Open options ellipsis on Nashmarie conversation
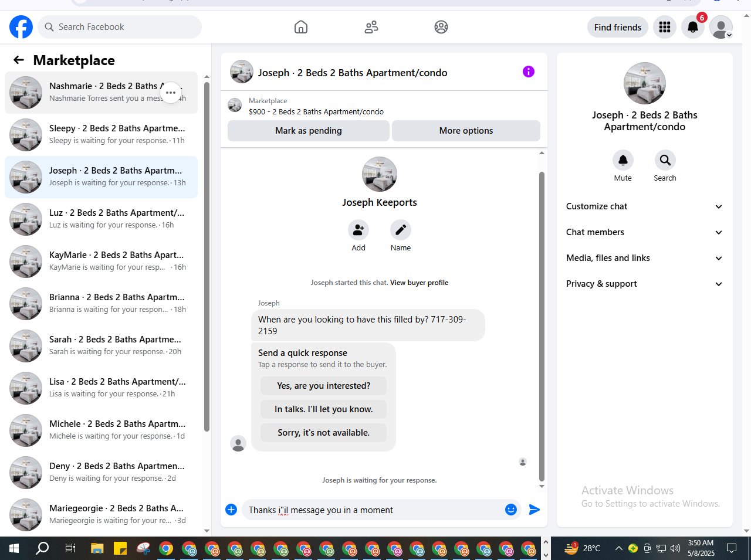 pyautogui.click(x=171, y=93)
